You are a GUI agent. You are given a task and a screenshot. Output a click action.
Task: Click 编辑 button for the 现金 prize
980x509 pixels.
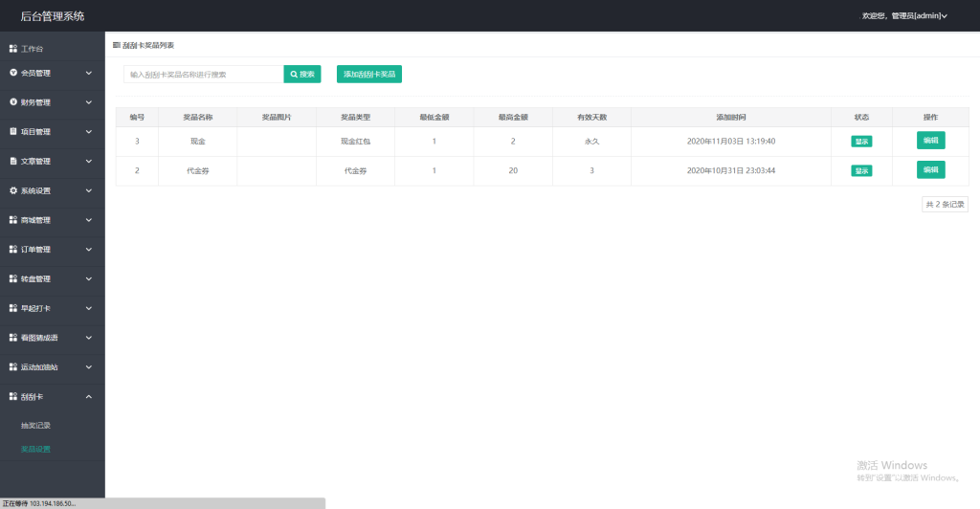pos(930,141)
